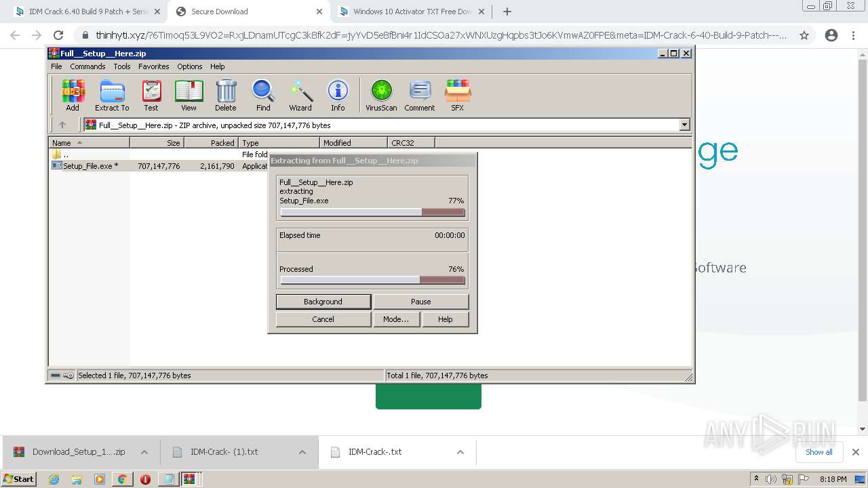868x488 pixels.
Task: Go back in Chrome browser
Action: [15, 35]
